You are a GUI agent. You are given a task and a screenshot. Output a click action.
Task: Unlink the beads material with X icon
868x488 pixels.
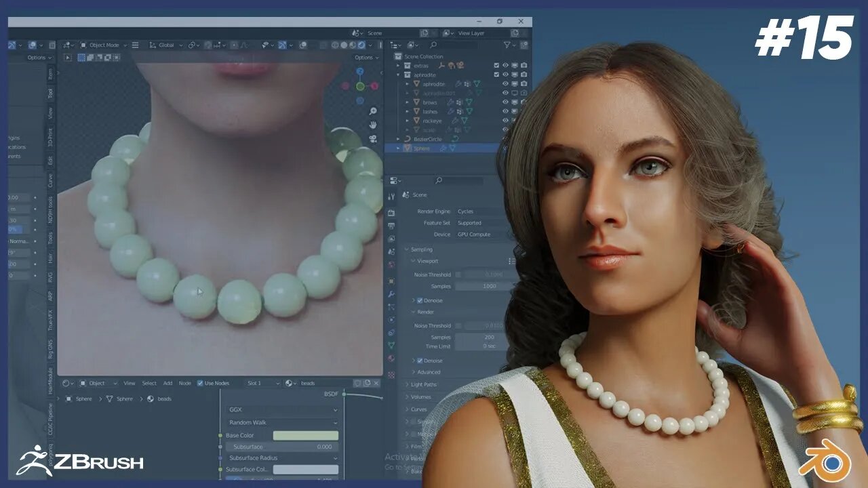(377, 383)
